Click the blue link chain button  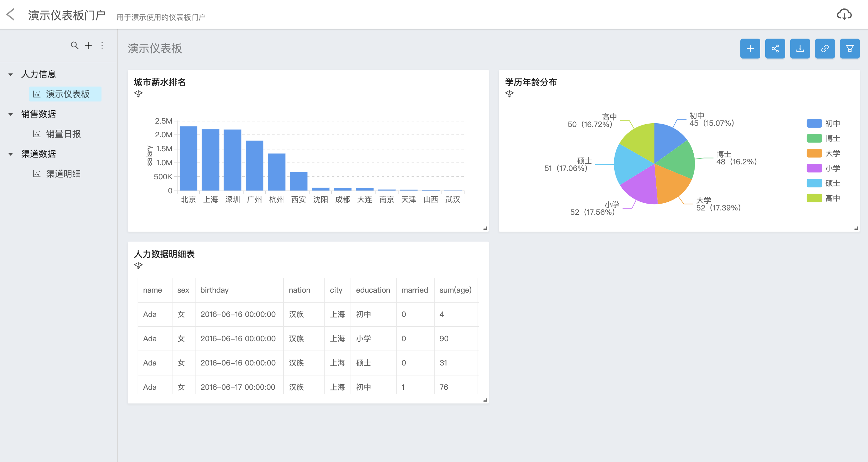824,49
